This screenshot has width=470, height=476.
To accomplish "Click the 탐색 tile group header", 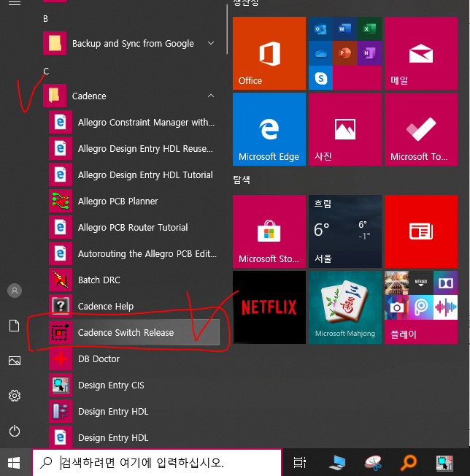I will click(x=242, y=180).
